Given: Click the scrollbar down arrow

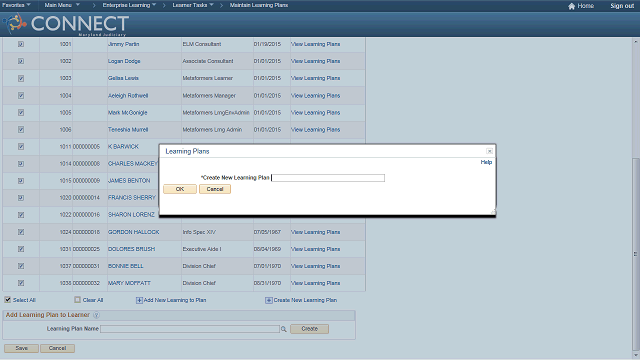Looking at the screenshot, I should (x=636, y=356).
